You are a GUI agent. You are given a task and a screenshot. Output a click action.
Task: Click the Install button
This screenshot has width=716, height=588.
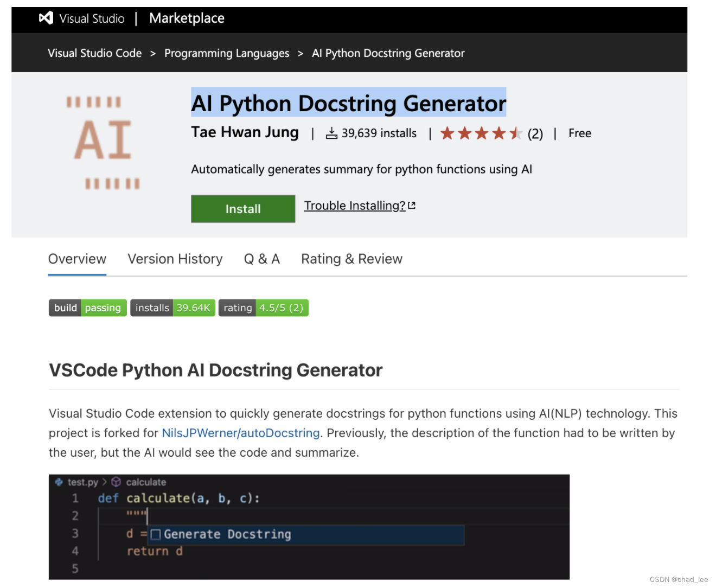click(x=242, y=208)
